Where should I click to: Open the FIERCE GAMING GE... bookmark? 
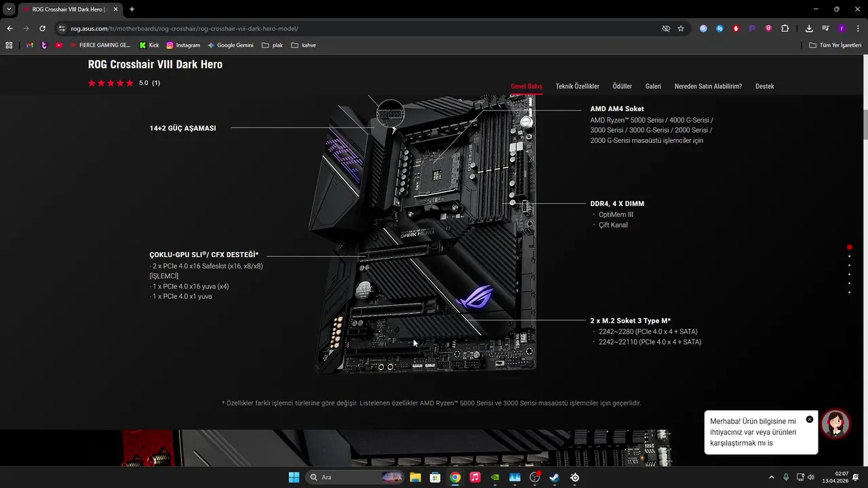[x=100, y=45]
